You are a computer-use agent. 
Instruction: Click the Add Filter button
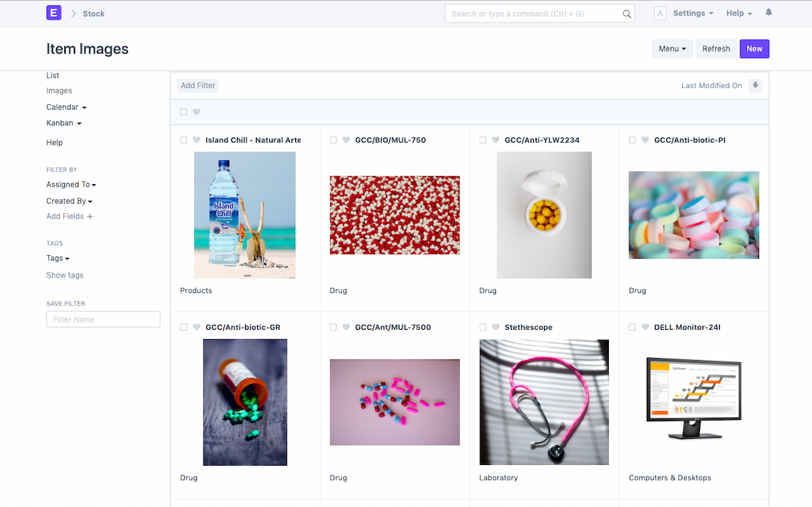[x=198, y=85]
